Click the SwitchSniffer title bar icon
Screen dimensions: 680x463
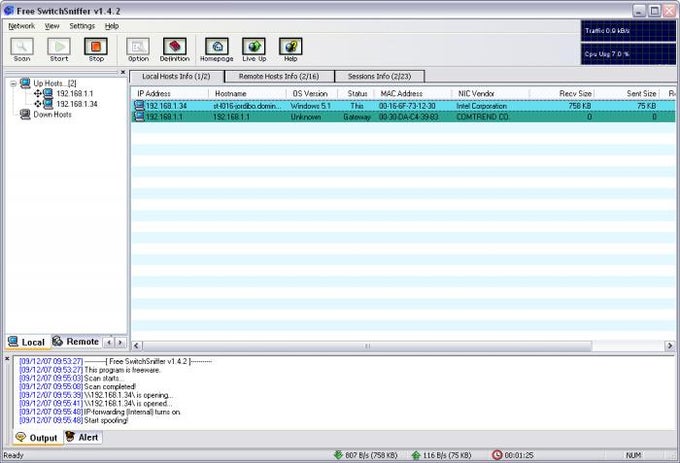tap(8, 10)
